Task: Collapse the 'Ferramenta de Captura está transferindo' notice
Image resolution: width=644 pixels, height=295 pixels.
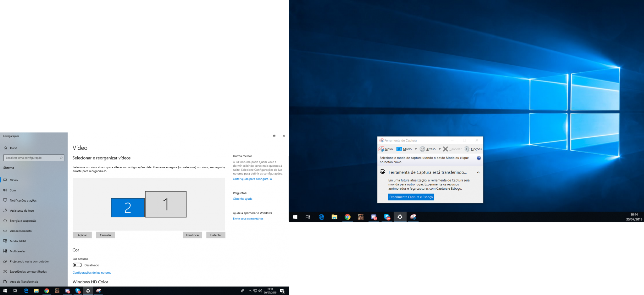Action: tap(478, 172)
